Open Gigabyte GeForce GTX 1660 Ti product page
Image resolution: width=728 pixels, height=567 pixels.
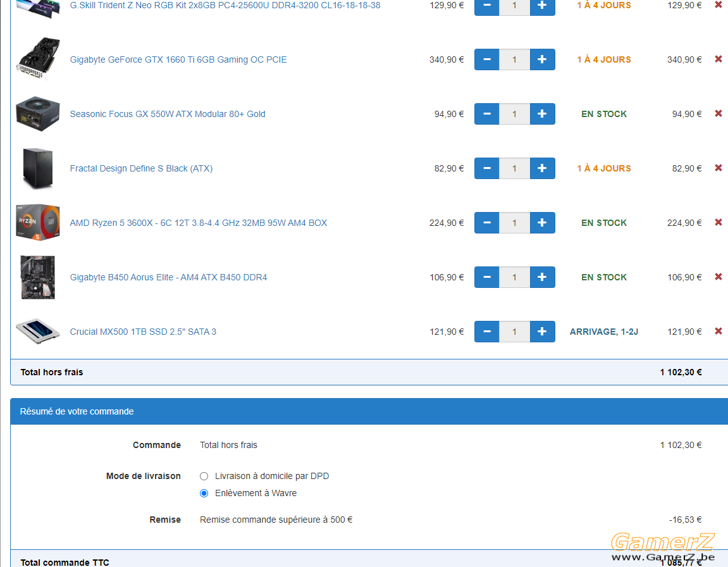coord(178,59)
